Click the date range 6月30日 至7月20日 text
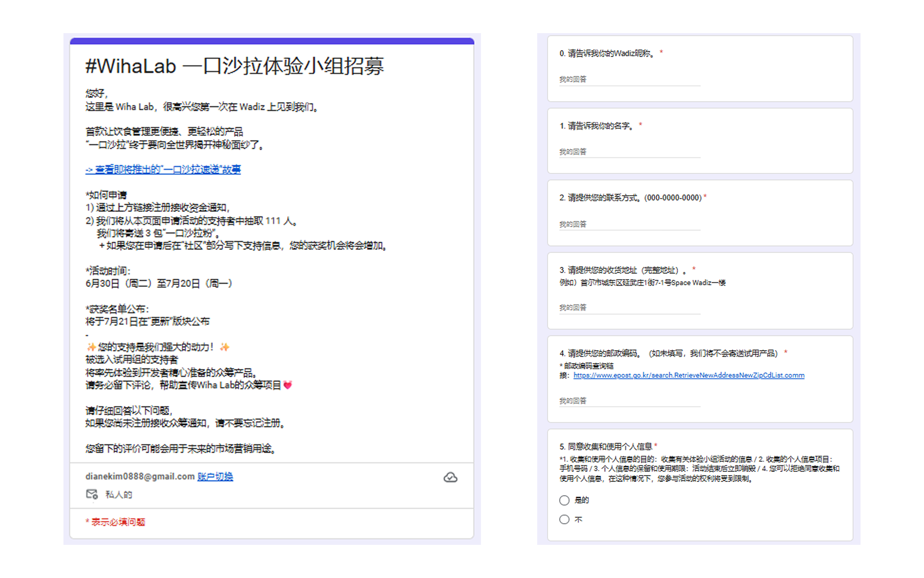Image resolution: width=924 pixels, height=578 pixels. click(x=159, y=283)
